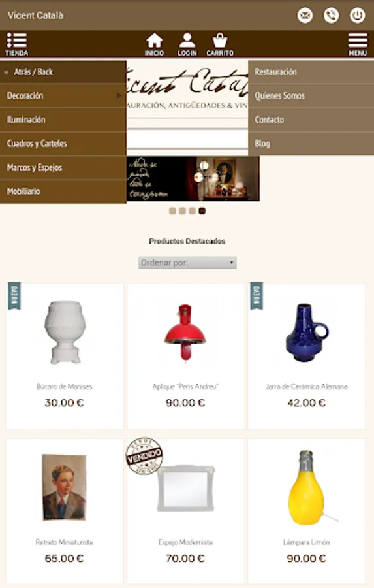
Task: Open the Blog link
Action: coord(311,144)
